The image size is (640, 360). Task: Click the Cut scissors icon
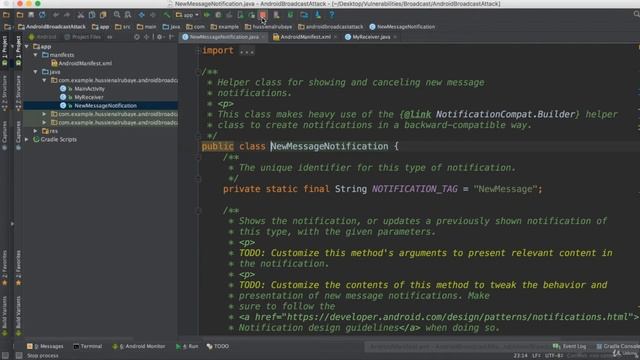[x=81, y=15]
